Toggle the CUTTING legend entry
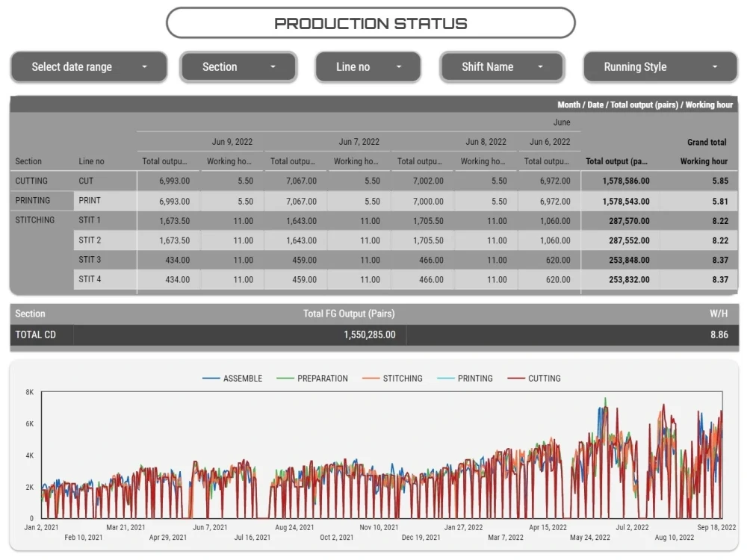The height and width of the screenshot is (560, 747). point(534,378)
